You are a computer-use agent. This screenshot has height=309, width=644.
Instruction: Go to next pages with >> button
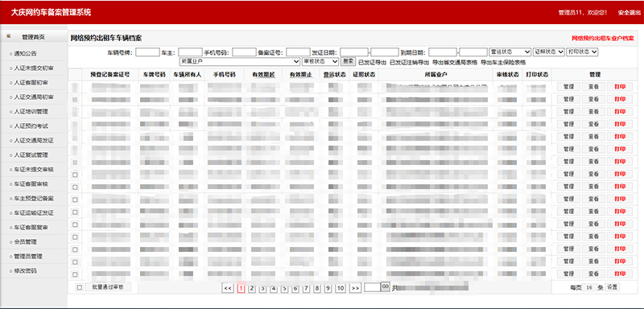click(x=355, y=288)
